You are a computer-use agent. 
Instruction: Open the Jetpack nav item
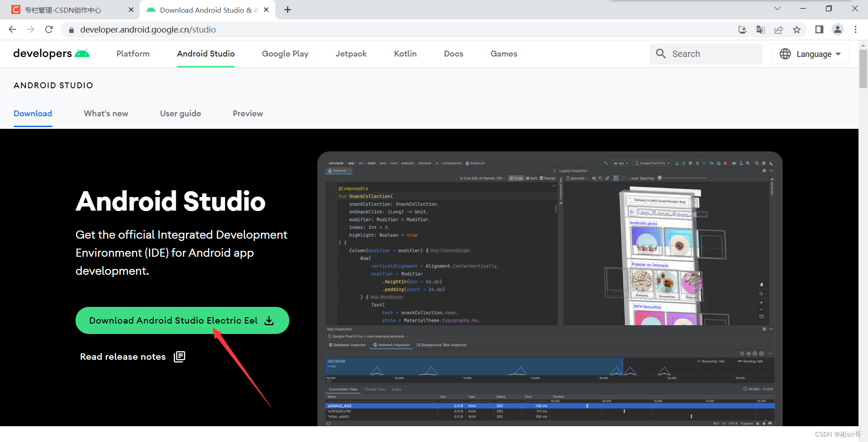351,54
